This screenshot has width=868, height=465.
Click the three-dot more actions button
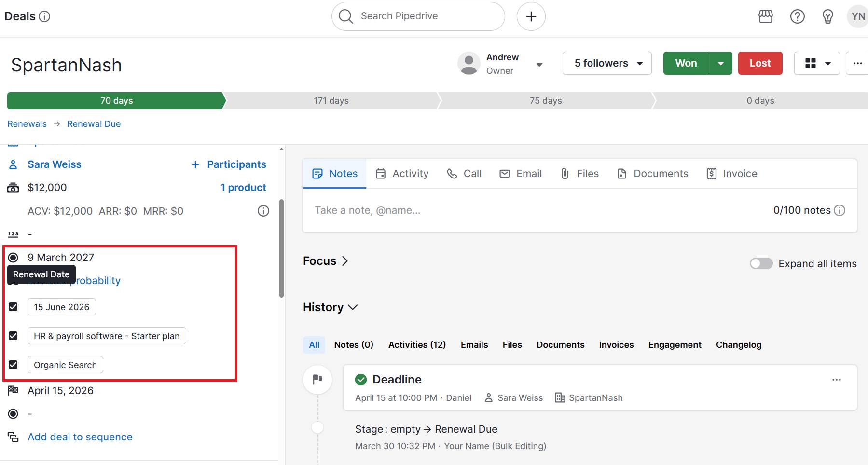click(857, 63)
